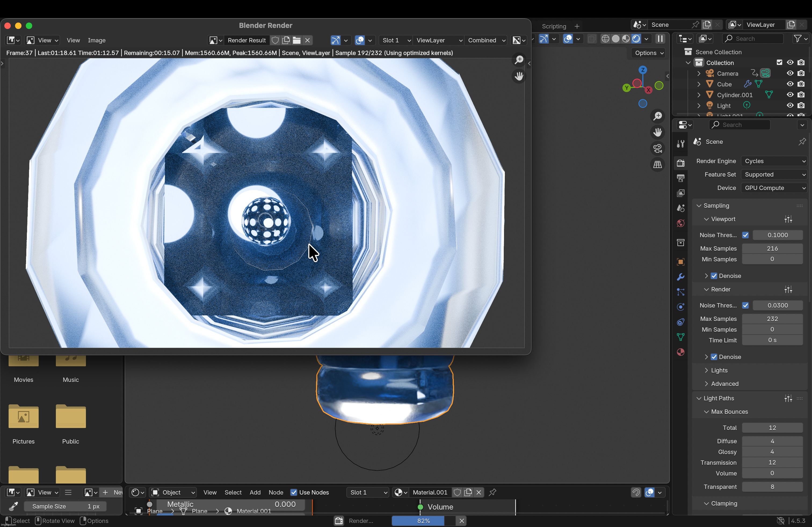812x527 pixels.
Task: Open the Render Properties tab
Action: click(x=681, y=163)
